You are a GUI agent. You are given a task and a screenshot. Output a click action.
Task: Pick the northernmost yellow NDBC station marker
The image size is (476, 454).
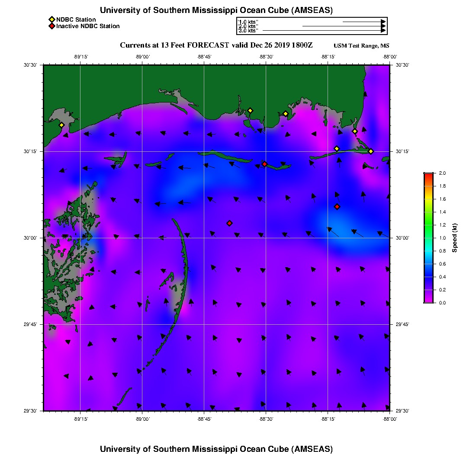(x=250, y=110)
